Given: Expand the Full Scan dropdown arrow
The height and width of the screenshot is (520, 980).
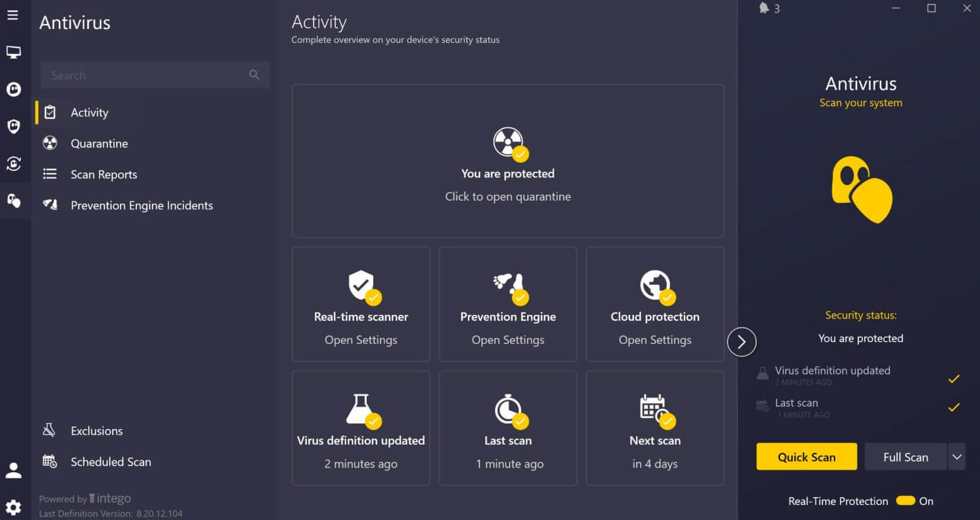Looking at the screenshot, I should (957, 457).
